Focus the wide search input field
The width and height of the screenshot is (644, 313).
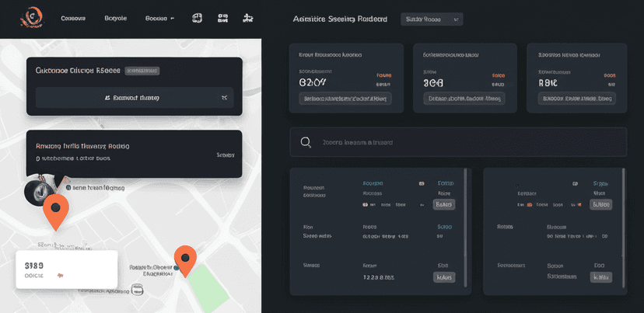click(458, 142)
